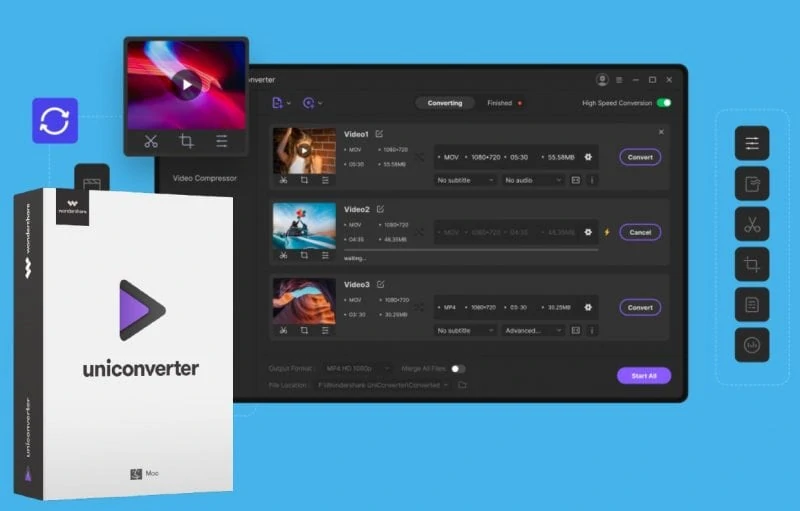Click crop icon under floating preview
This screenshot has height=511, width=800.
(x=186, y=141)
